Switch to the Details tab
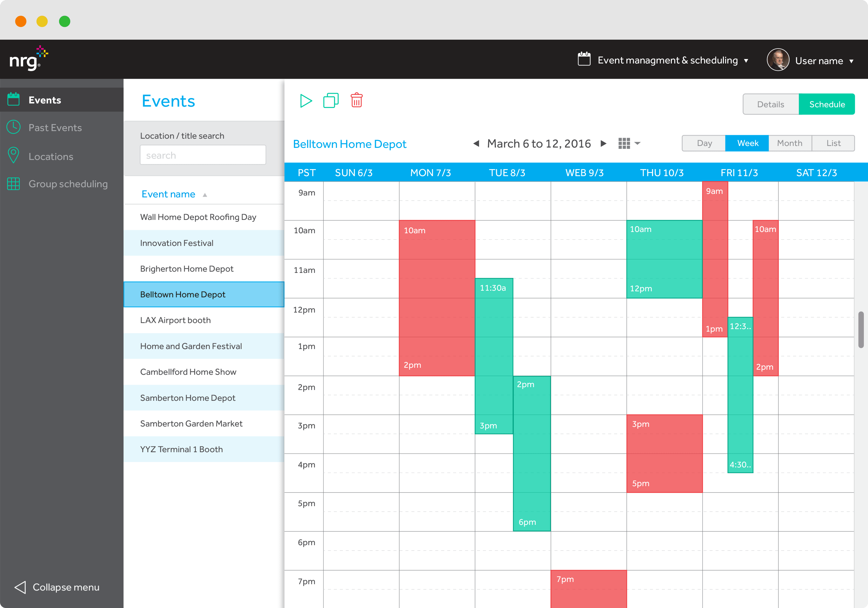 [x=771, y=104]
